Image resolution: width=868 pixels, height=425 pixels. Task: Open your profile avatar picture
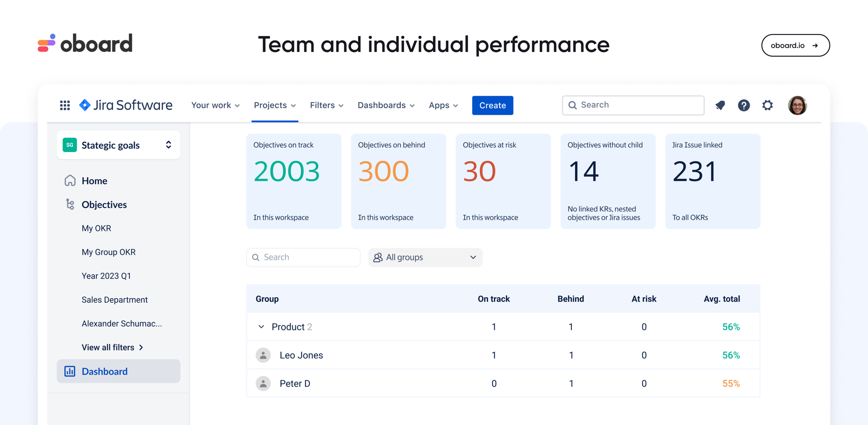pos(797,105)
